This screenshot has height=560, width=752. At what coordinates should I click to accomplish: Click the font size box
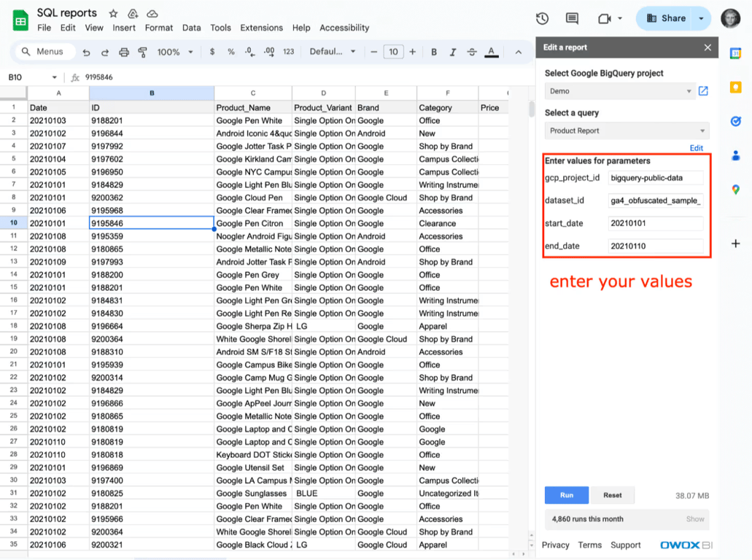click(x=393, y=52)
